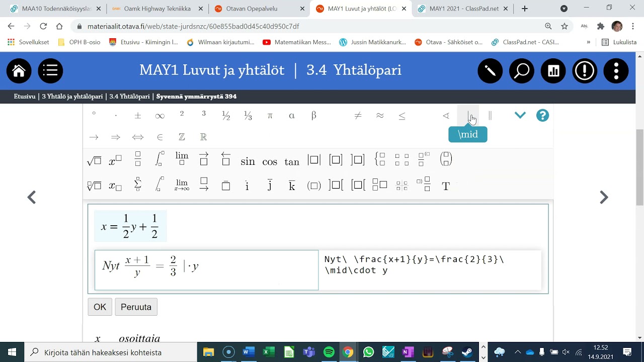The height and width of the screenshot is (362, 644).
Task: Open the Matematiikan Mess... bookmark
Action: click(297, 42)
